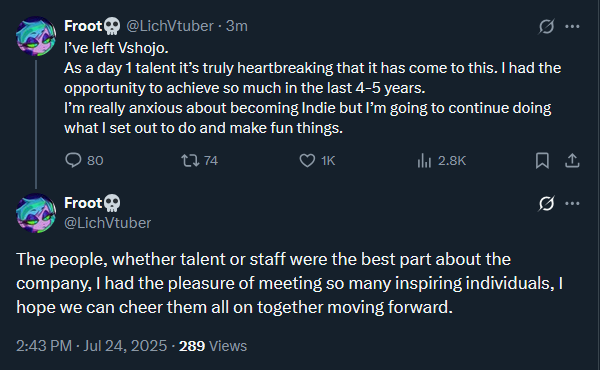Open Froot's avatar on the second tweet

(36, 213)
